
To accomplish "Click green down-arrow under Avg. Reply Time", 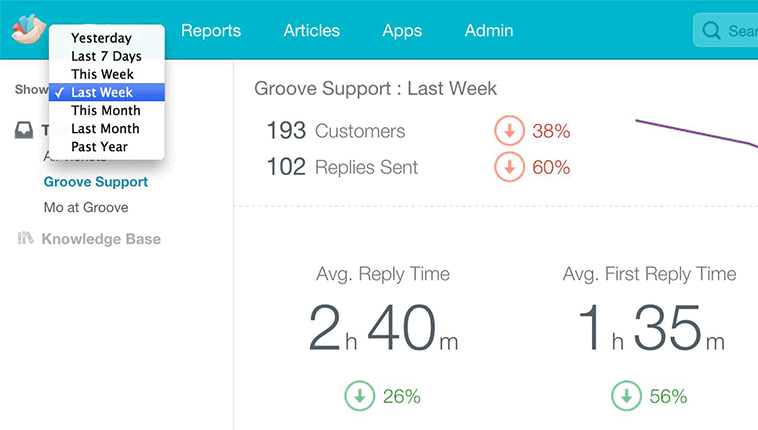I will (360, 396).
